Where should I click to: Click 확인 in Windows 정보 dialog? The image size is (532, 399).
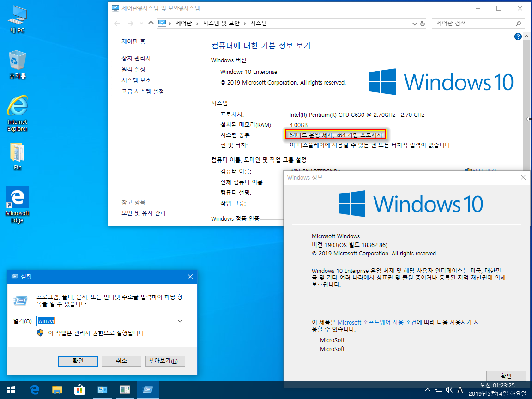(x=506, y=375)
